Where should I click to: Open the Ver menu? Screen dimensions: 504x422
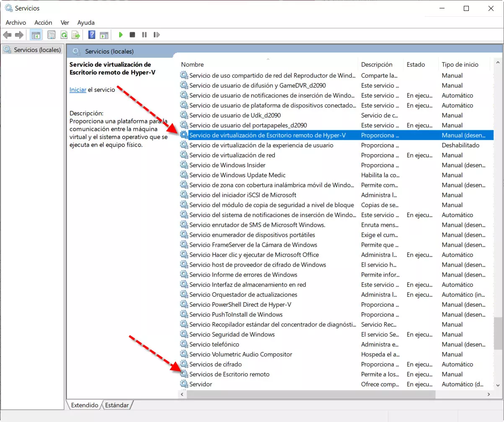coord(65,23)
